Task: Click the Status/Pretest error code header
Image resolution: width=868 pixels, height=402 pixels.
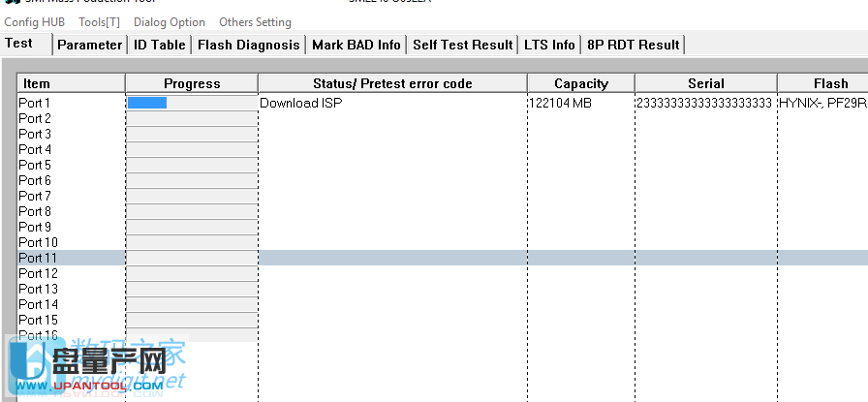Action: coord(392,84)
